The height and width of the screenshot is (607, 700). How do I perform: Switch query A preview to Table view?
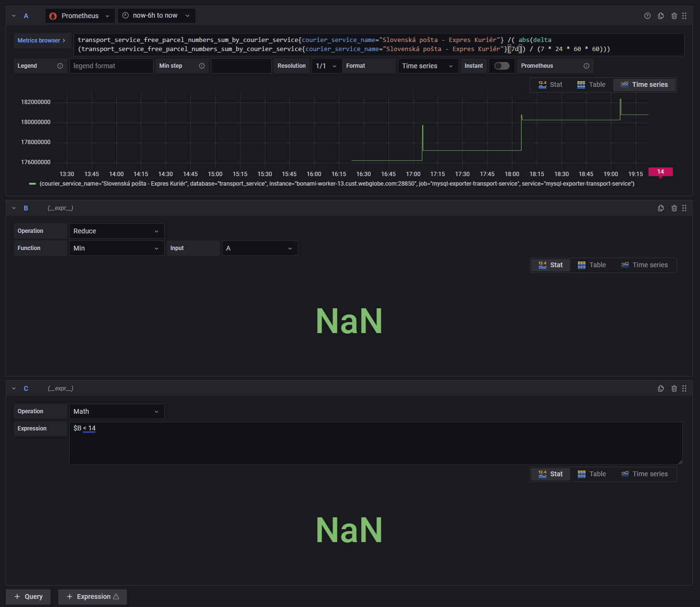point(591,84)
